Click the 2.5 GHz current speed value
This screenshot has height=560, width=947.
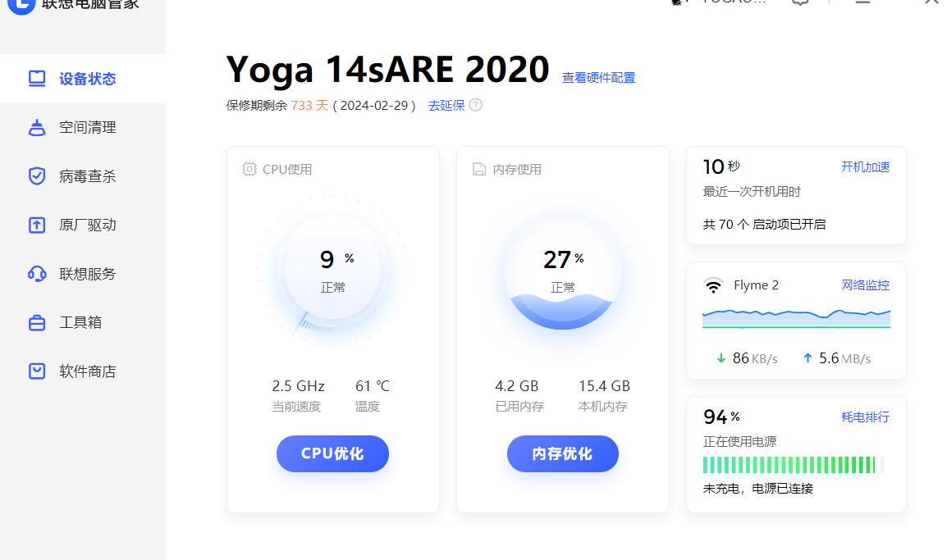pyautogui.click(x=299, y=386)
